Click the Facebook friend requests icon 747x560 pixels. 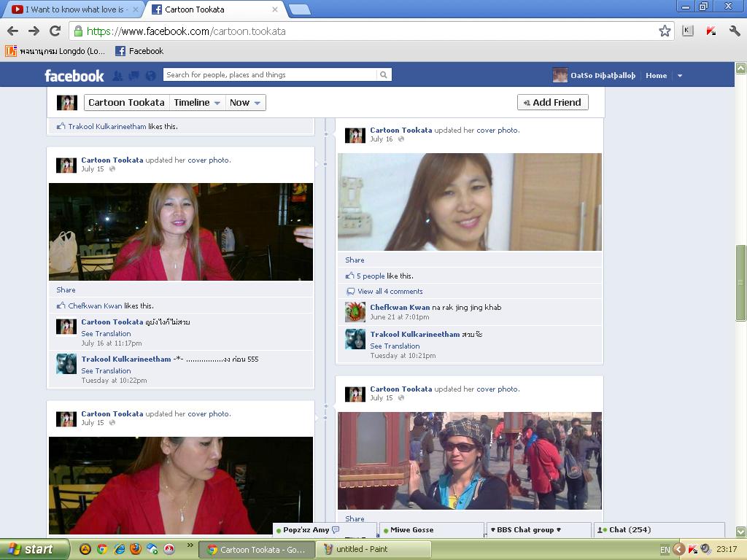(117, 76)
